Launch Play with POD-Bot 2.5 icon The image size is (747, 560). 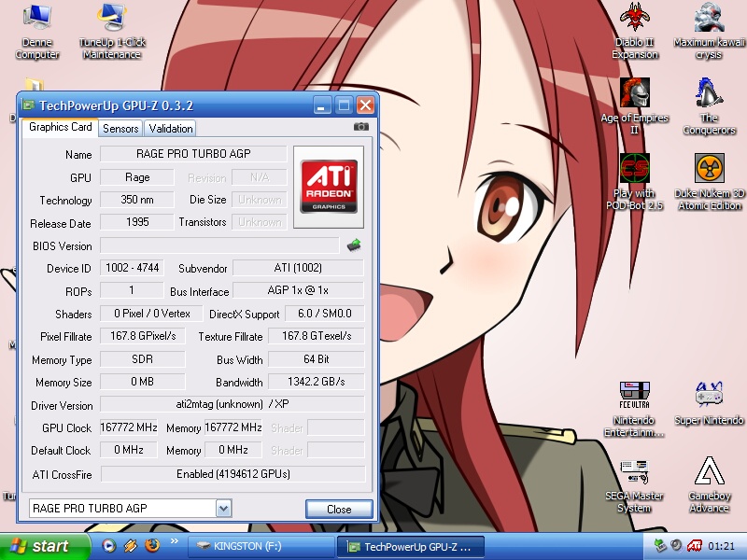point(634,169)
